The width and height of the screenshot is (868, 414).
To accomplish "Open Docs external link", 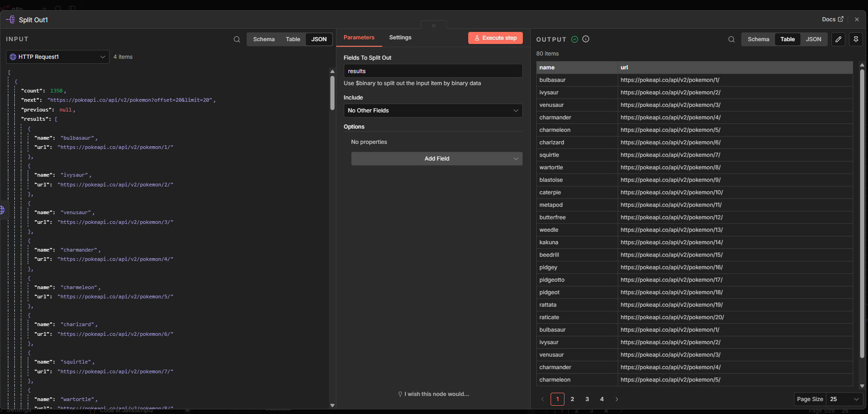I will tap(832, 19).
